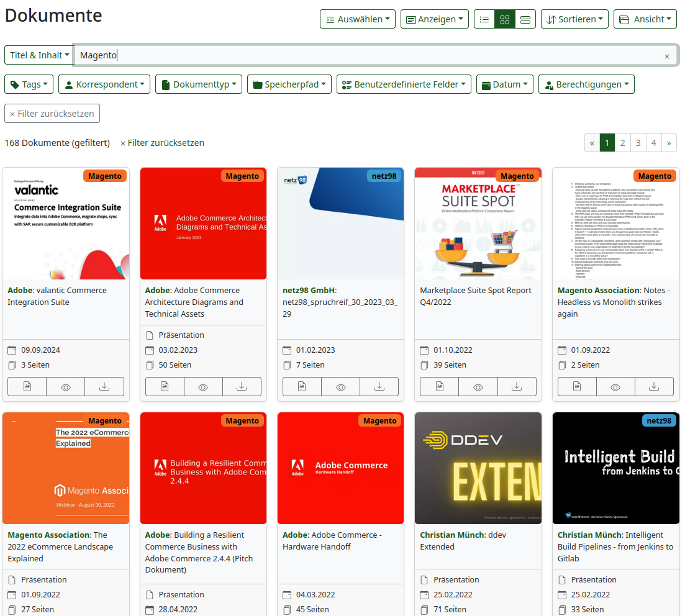Filter by Magento Association on Headless notes card
The image size is (685, 616).
click(599, 290)
